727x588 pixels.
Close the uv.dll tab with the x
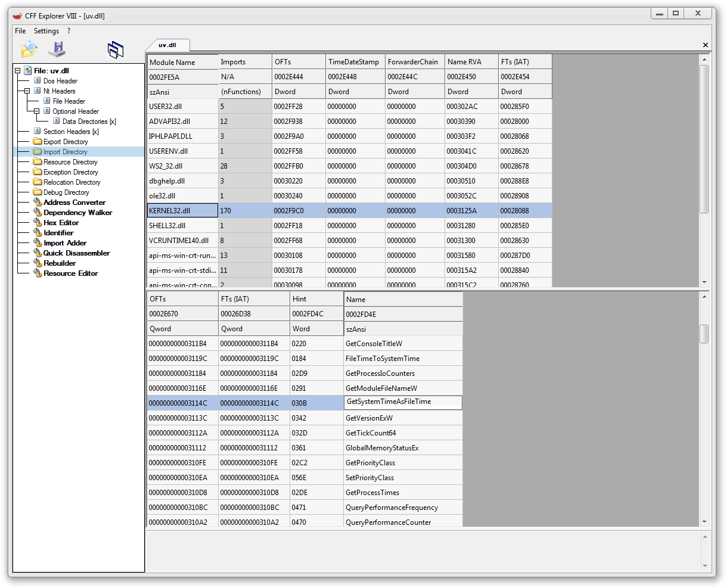click(x=706, y=45)
